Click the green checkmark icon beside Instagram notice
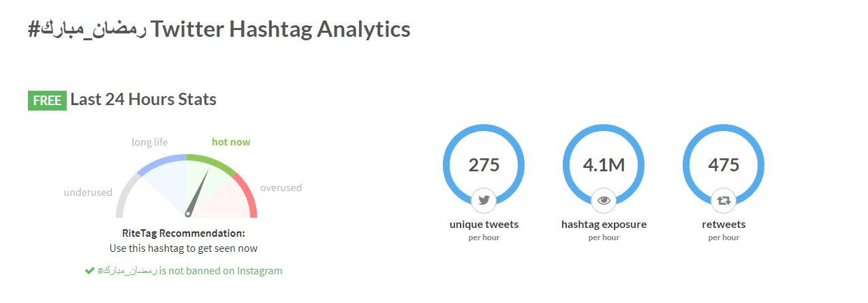The width and height of the screenshot is (868, 303). [x=89, y=271]
